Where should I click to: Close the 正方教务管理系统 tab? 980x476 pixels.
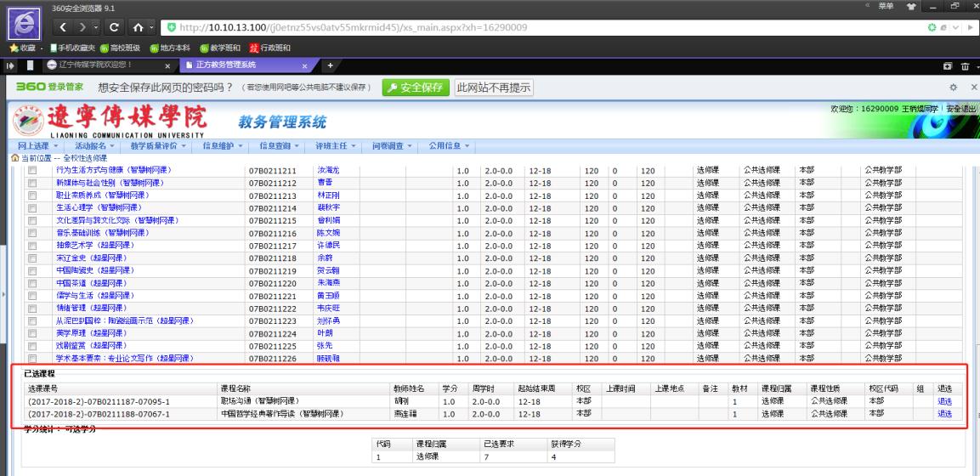click(304, 66)
